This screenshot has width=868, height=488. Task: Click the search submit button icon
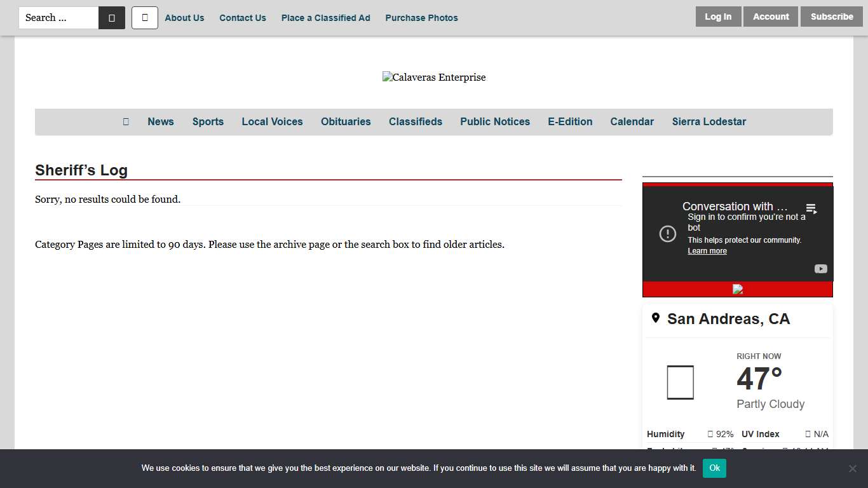[x=112, y=18]
